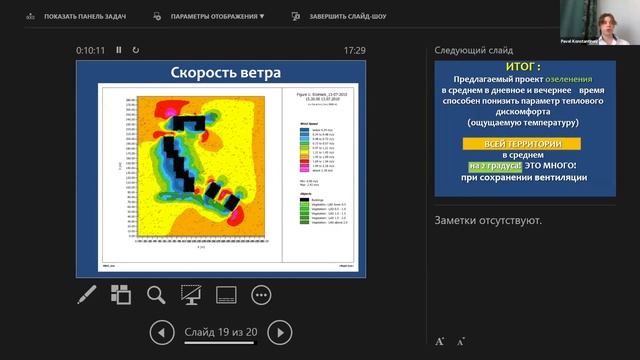
Task: Click ЗАВЕРШИТЬ СЛАЙД-ШОУ
Action: point(348,16)
